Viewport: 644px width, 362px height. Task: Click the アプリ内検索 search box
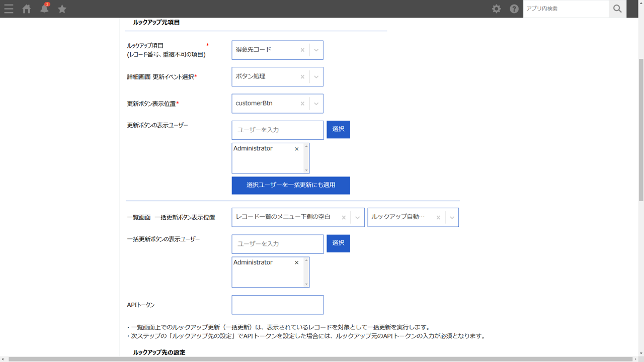(566, 9)
